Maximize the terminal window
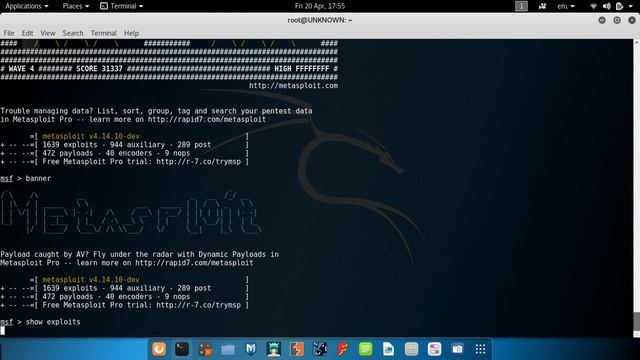This screenshot has height=360, width=640. (617, 20)
